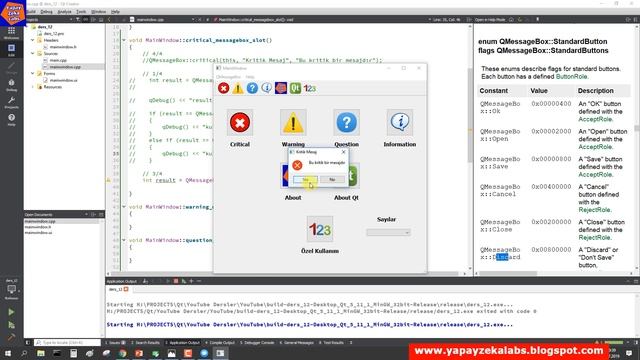Fold the question slot function

tap(124, 240)
